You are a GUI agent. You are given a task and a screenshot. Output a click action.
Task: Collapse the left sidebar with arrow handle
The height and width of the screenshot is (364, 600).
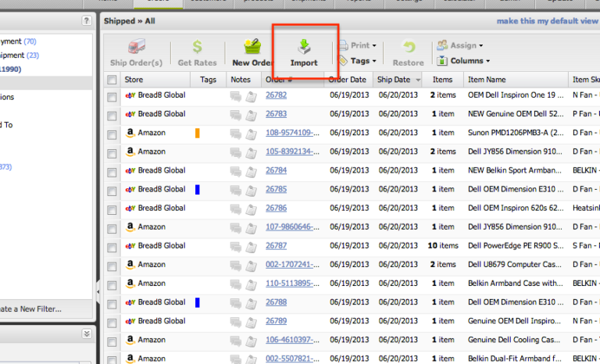coord(98,291)
